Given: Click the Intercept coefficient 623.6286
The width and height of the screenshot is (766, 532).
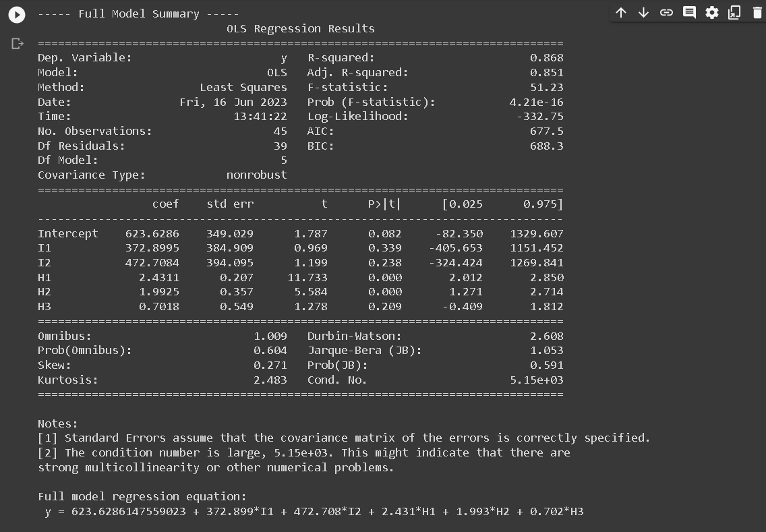Looking at the screenshot, I should tap(152, 234).
